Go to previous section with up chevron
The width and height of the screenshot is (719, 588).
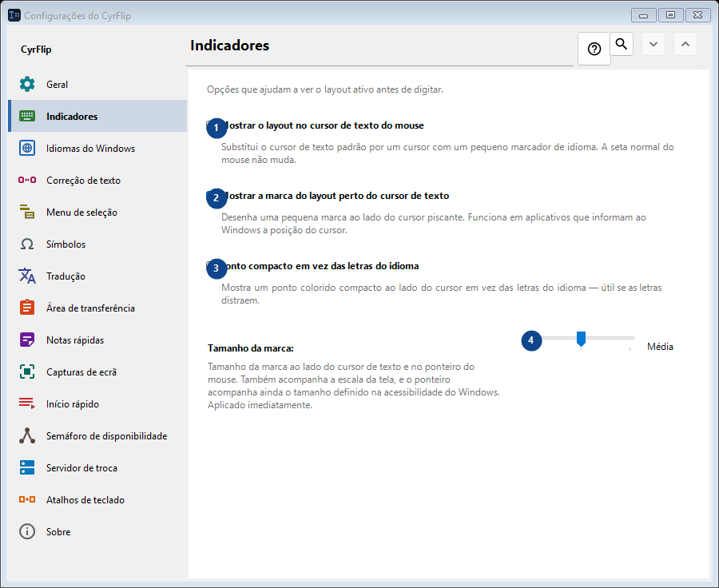pyautogui.click(x=685, y=44)
